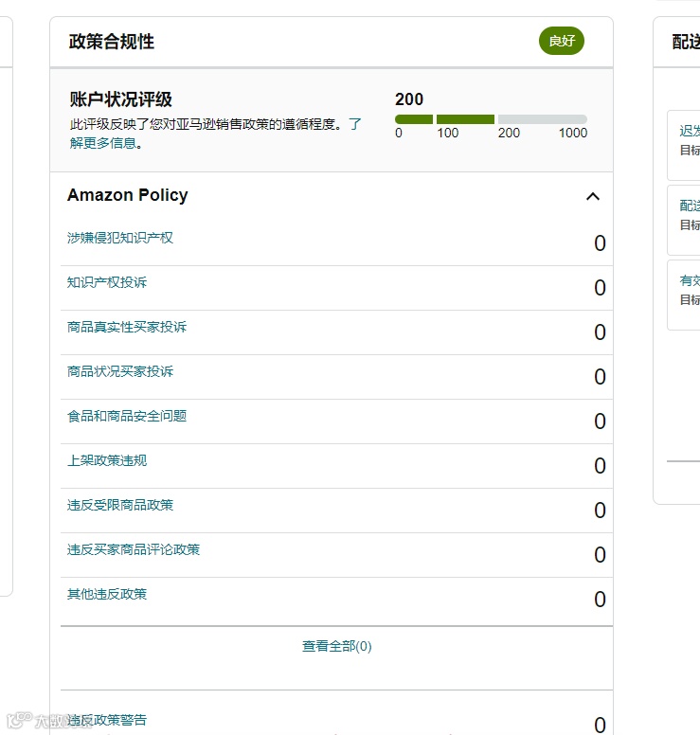
Task: Click the count 0 for 涉嫌侵犯知识产权
Action: point(600,243)
